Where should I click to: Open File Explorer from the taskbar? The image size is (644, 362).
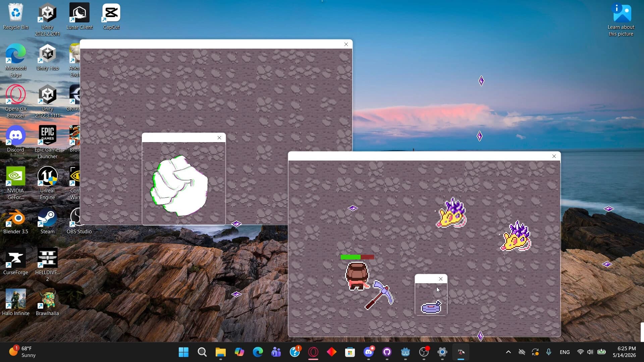[220, 352]
